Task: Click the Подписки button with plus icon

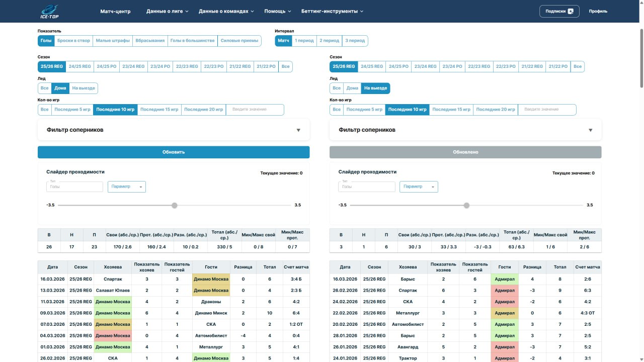Action: [559, 11]
